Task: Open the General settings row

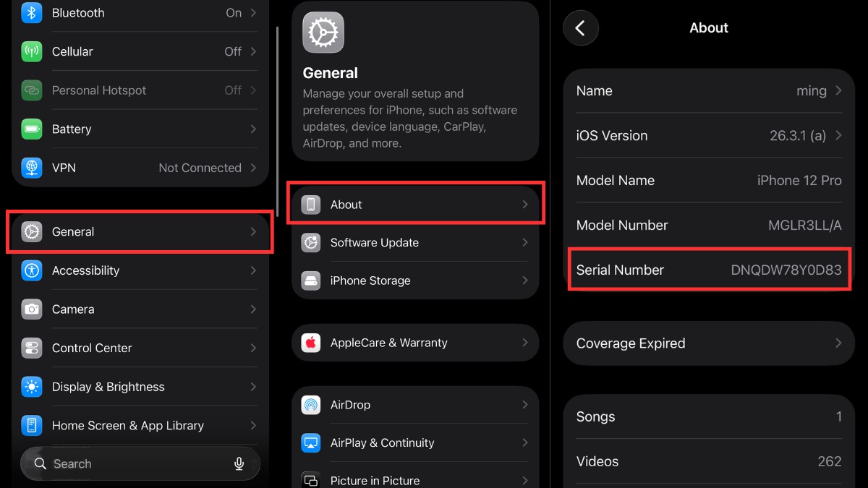Action: tap(140, 232)
